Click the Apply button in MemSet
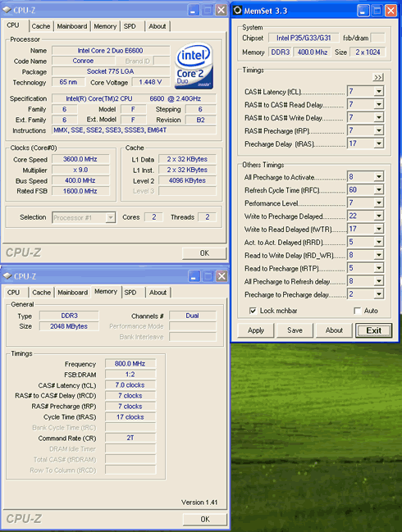 point(256,330)
